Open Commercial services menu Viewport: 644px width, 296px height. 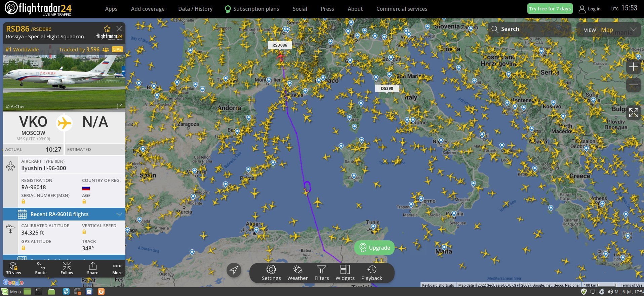pyautogui.click(x=402, y=9)
